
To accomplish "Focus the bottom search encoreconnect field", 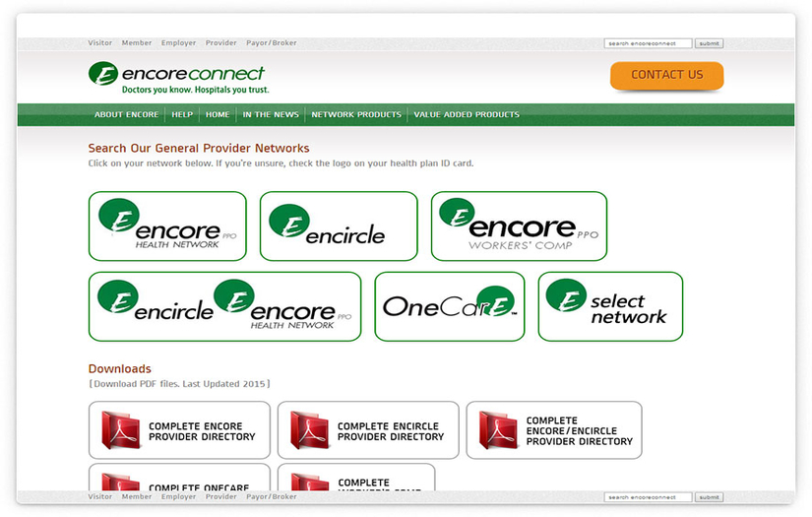I will click(648, 497).
